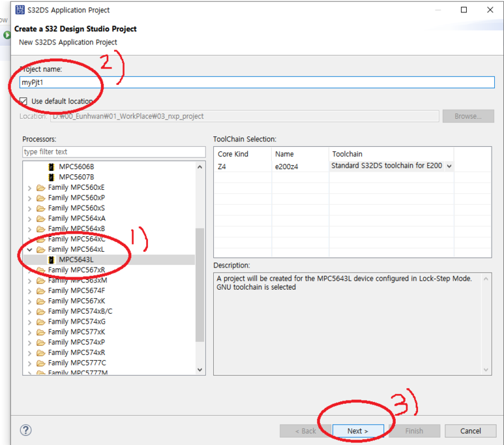Click green run icon behind the dialog
Screen dimensions: 504x445
(7, 35)
